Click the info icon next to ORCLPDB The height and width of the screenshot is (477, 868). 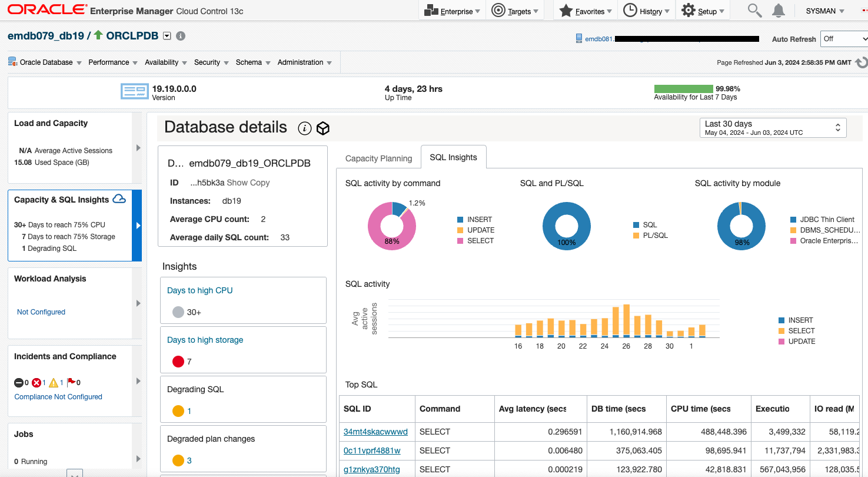click(181, 36)
